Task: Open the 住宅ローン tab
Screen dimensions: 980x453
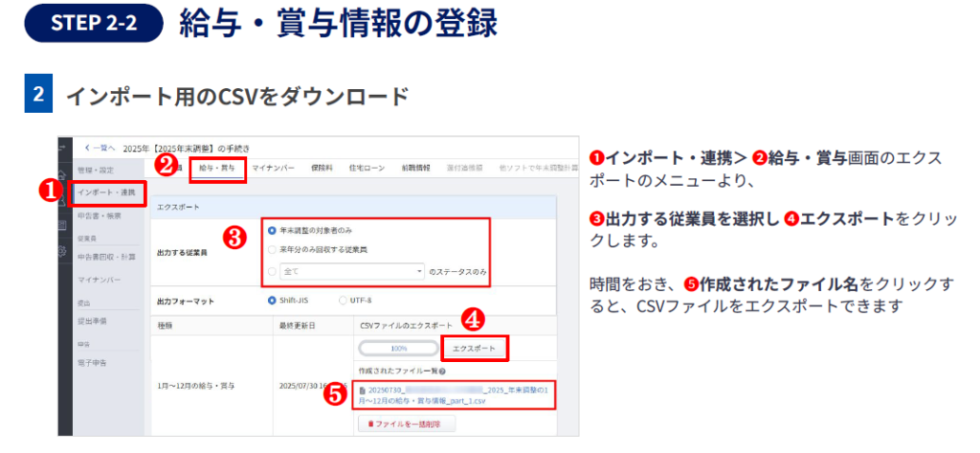Action: point(367,169)
